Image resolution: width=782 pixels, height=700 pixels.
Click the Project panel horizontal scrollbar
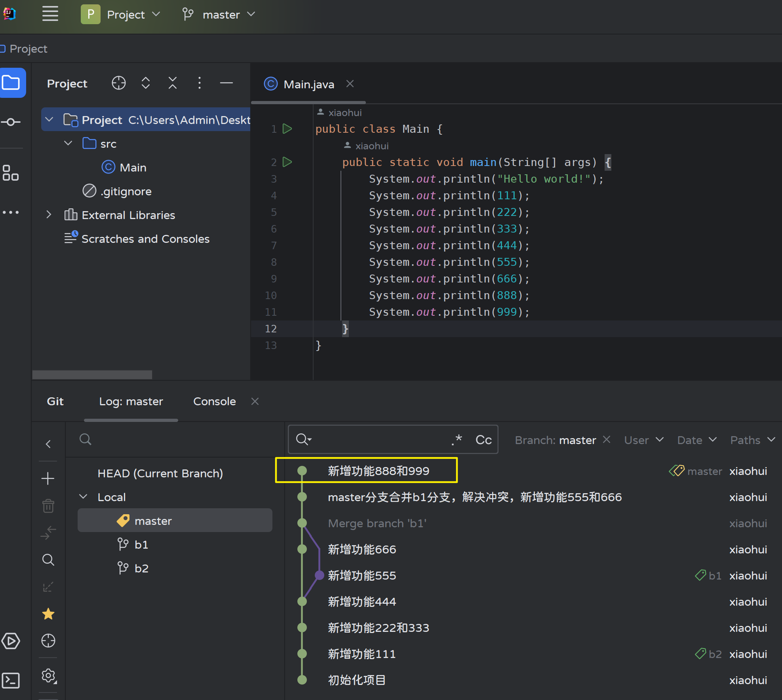click(x=92, y=375)
